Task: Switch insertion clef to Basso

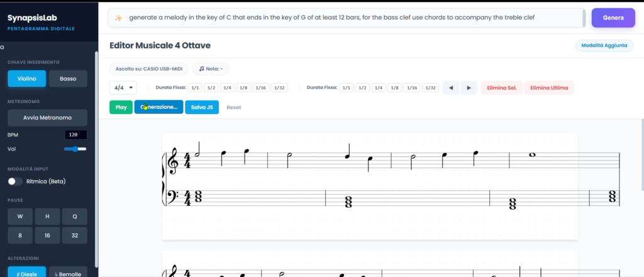Action: click(x=68, y=79)
